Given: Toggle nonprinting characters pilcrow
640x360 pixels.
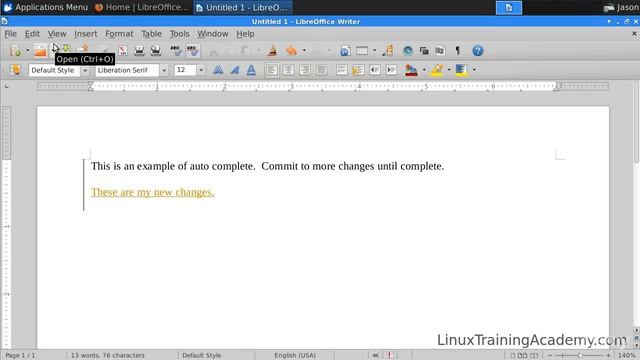Looking at the screenshot, I should pos(458,51).
